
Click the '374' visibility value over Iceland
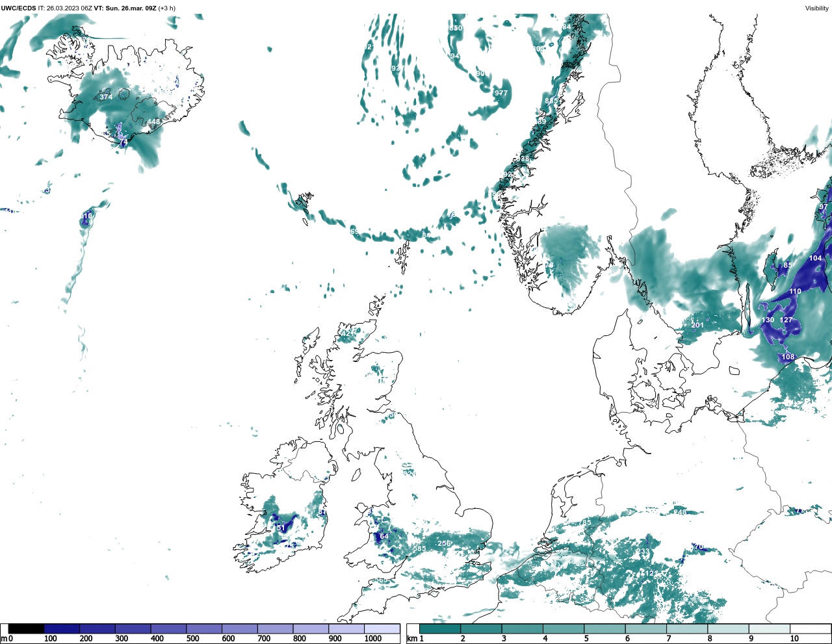tap(106, 97)
